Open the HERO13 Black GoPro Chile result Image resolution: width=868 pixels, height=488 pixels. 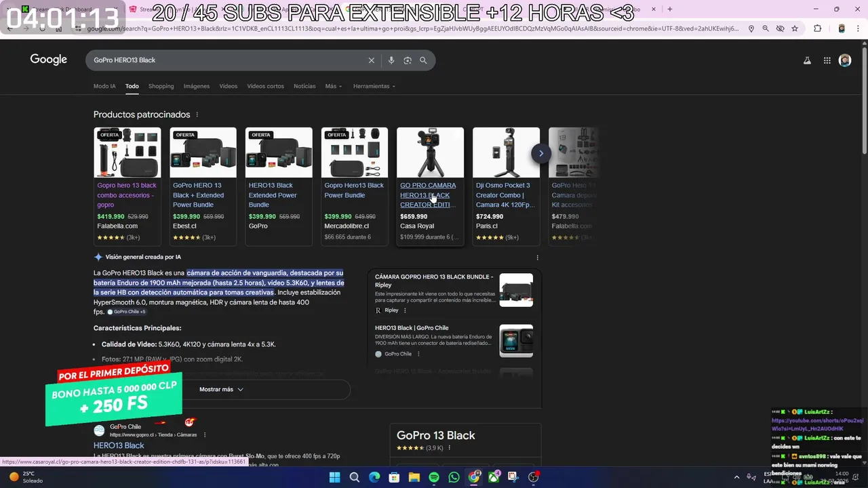coord(119,445)
